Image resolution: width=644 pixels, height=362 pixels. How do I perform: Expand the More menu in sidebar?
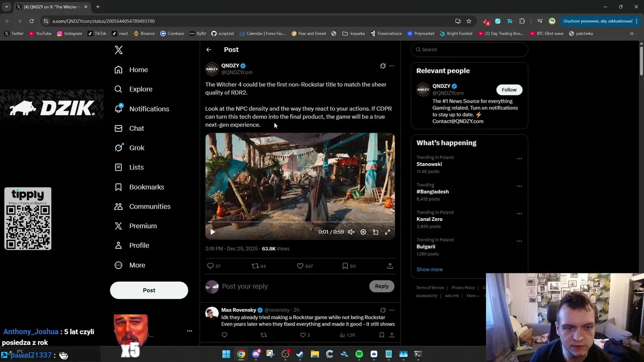tap(130, 265)
